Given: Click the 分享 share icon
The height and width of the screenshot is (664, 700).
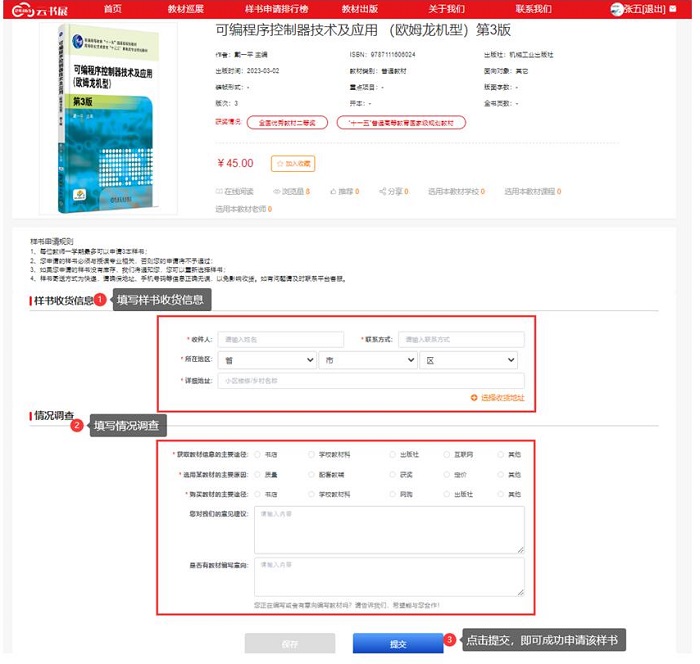Looking at the screenshot, I should tap(381, 190).
